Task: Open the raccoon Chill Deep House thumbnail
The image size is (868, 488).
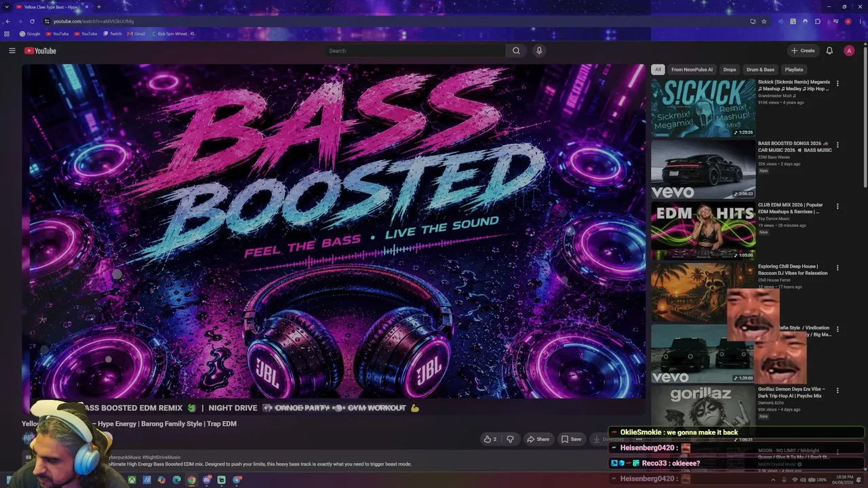Action: pyautogui.click(x=703, y=292)
